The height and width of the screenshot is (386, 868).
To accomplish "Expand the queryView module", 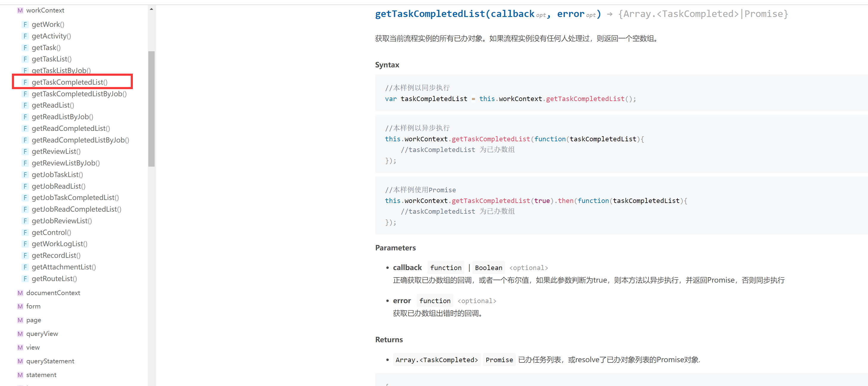I will 42,334.
